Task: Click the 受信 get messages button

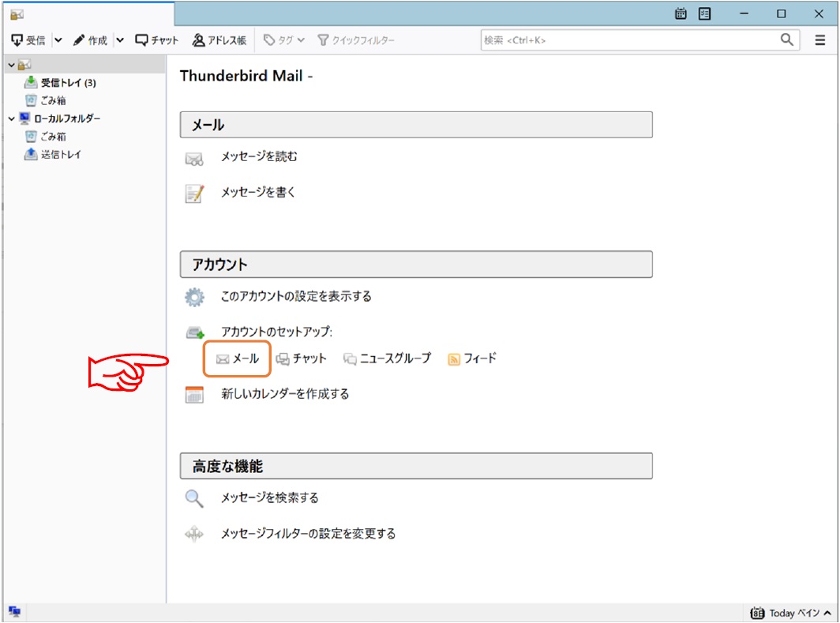Action: click(28, 40)
